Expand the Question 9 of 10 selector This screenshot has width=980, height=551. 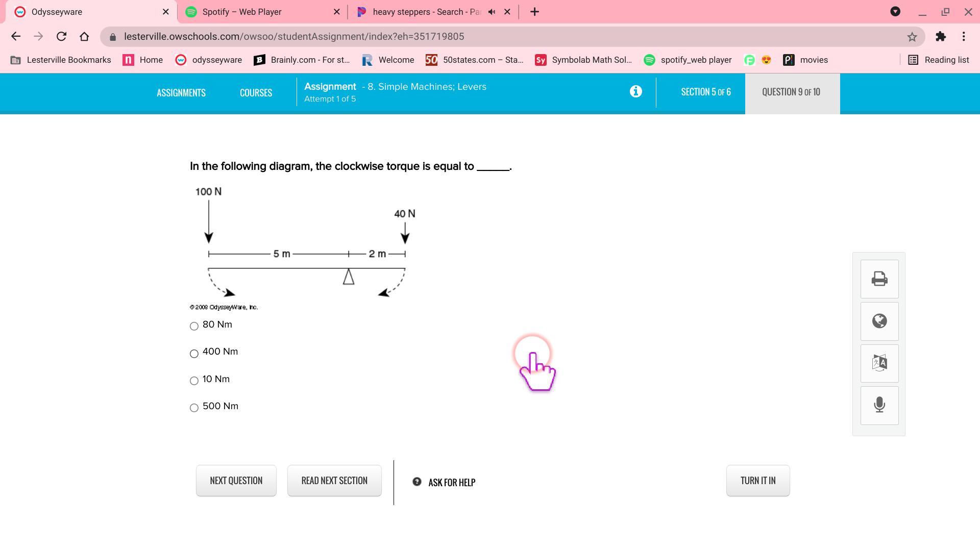pyautogui.click(x=791, y=92)
